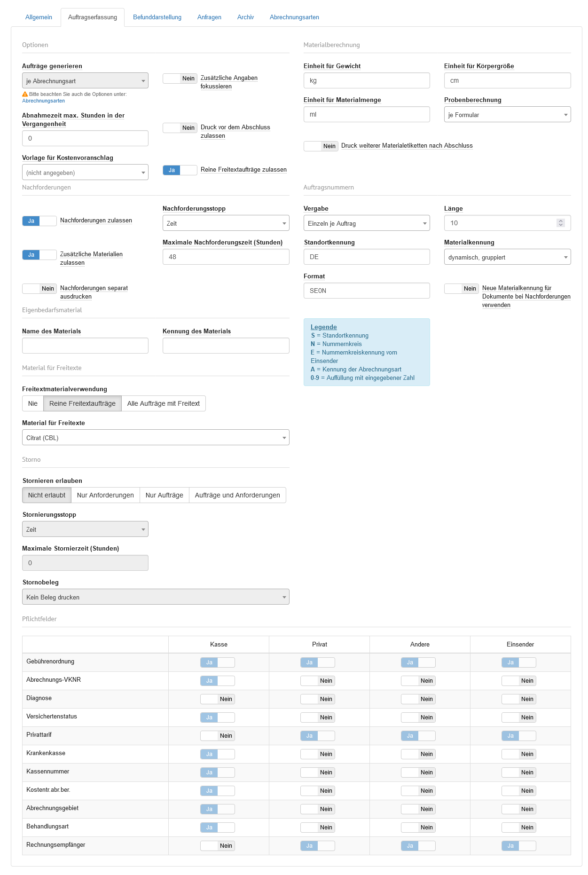Switch to the Befunddarstellung tab
Screen dimensions: 588x875
(157, 17)
